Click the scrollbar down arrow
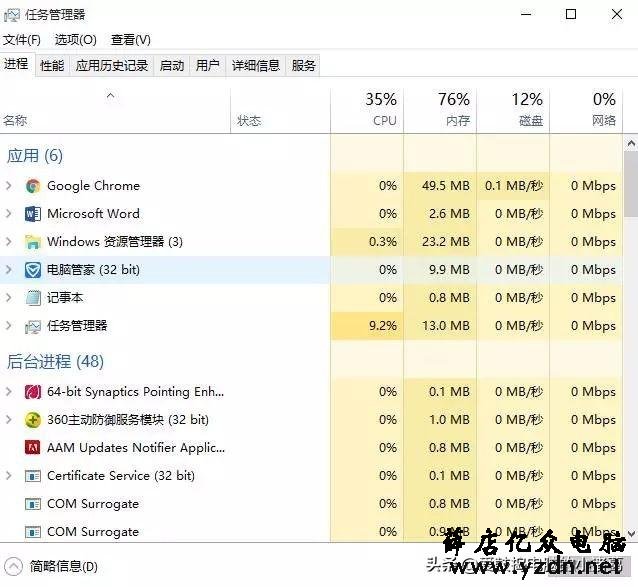This screenshot has width=638, height=587. coord(631,534)
